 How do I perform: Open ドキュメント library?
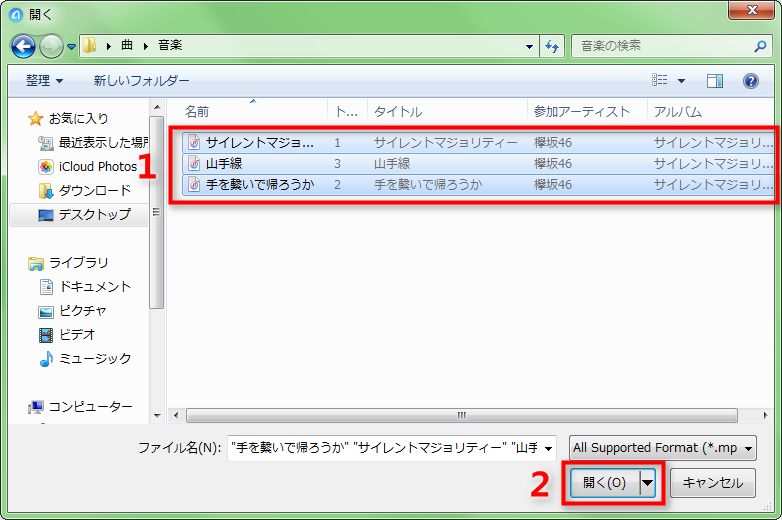(x=95, y=286)
